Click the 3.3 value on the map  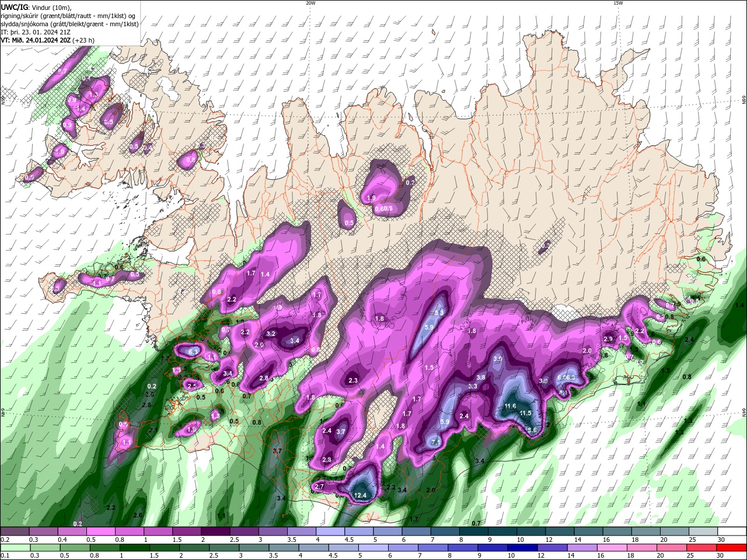[473, 386]
